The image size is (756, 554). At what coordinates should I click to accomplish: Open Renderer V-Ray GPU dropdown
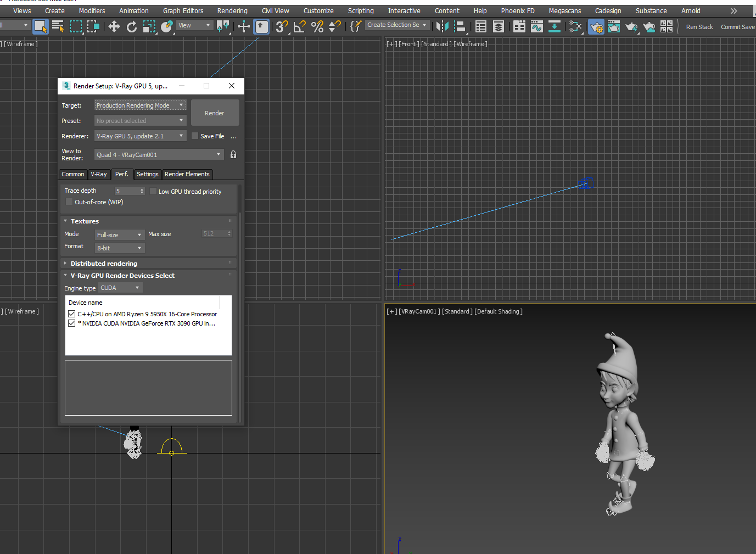(x=141, y=136)
